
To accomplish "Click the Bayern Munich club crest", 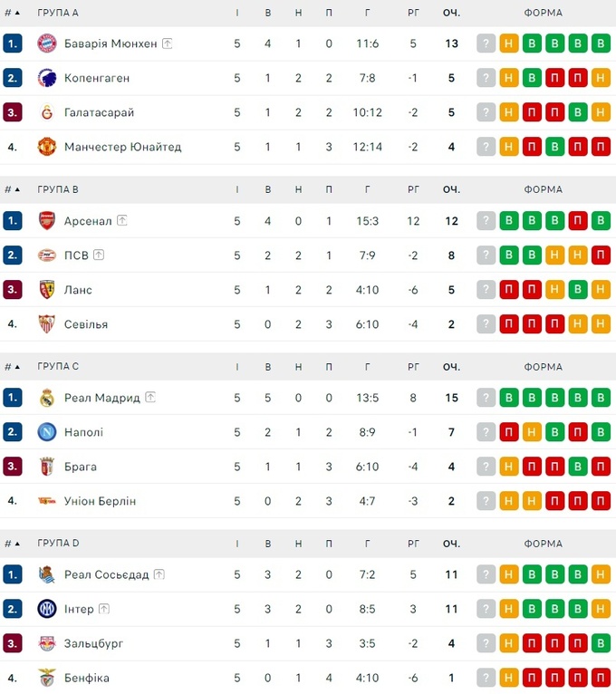I will (x=47, y=43).
